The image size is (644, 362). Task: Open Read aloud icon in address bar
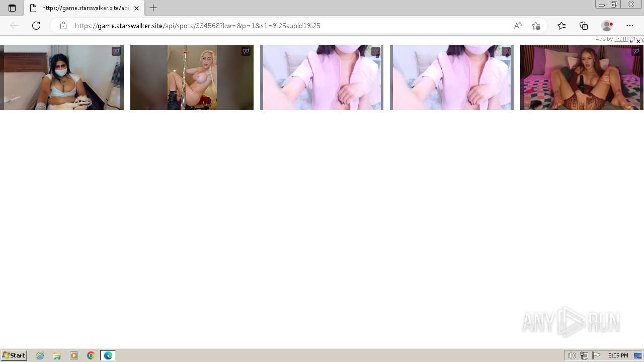[518, 26]
